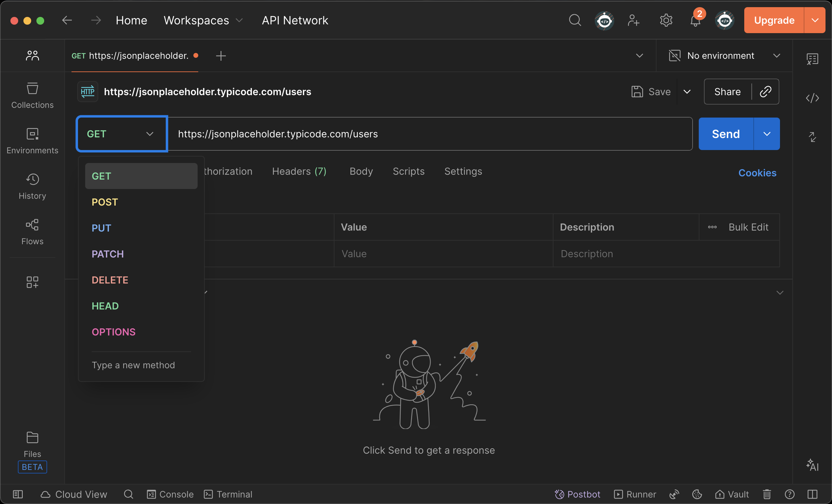Open the notifications bell icon
832x504 pixels.
click(695, 21)
